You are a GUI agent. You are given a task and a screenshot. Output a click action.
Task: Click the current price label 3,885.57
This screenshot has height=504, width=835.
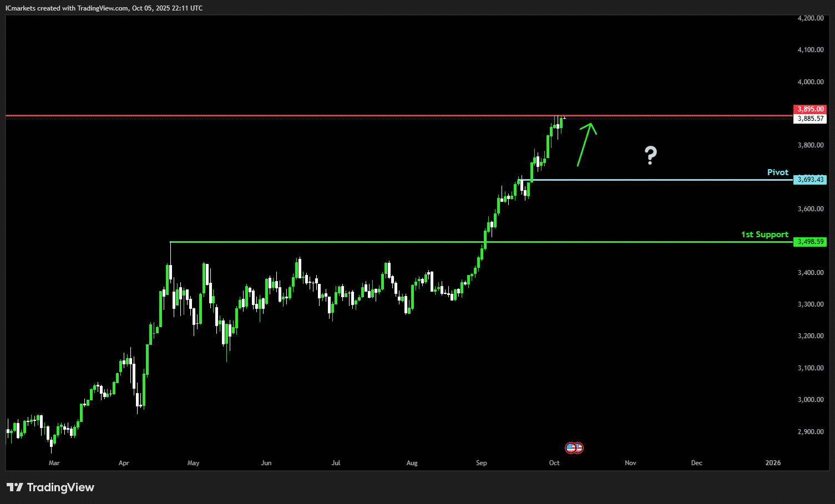(810, 119)
